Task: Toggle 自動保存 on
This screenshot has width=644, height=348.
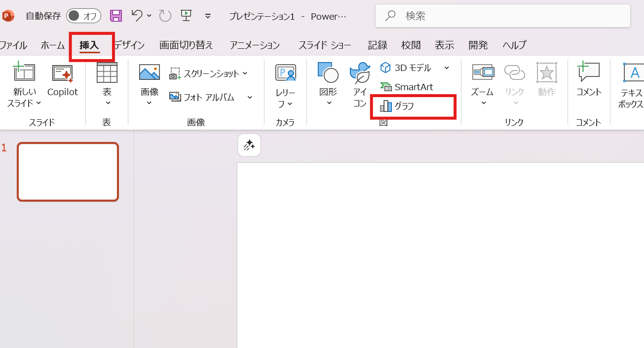Action: 83,16
